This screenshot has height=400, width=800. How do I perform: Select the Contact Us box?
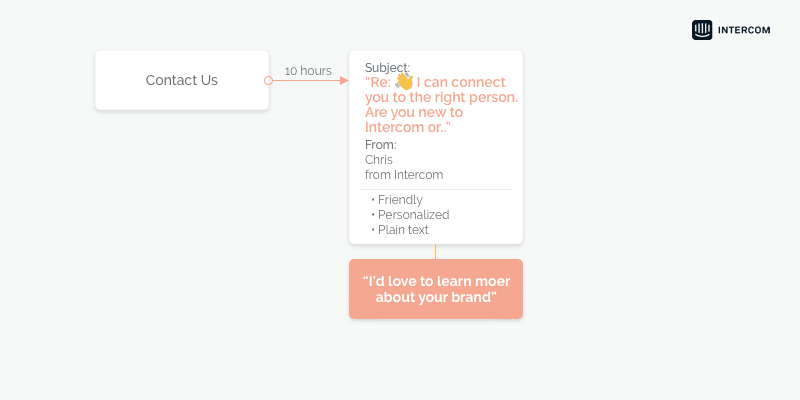click(x=182, y=80)
